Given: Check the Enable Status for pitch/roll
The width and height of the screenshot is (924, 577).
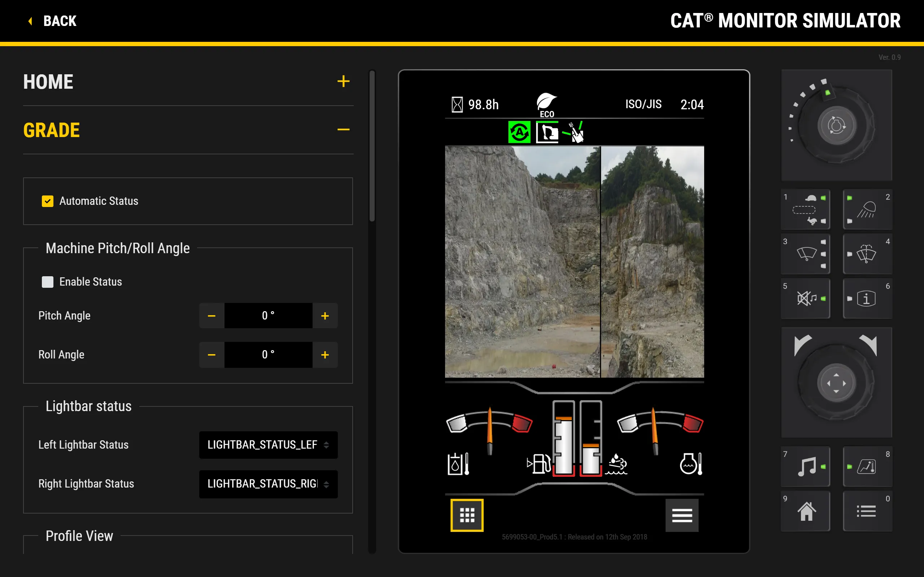Looking at the screenshot, I should [48, 281].
